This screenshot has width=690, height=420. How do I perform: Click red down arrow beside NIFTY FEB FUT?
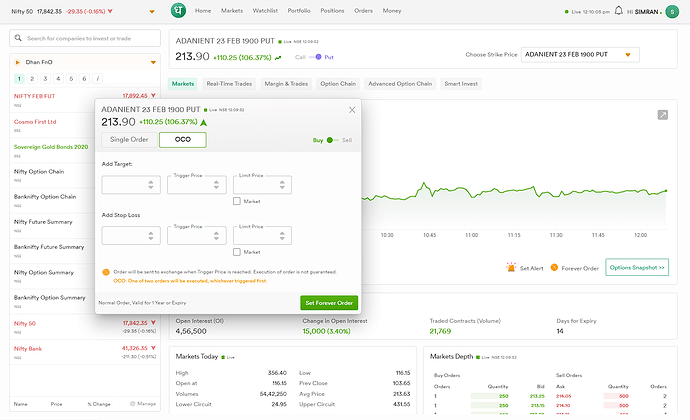coord(153,96)
